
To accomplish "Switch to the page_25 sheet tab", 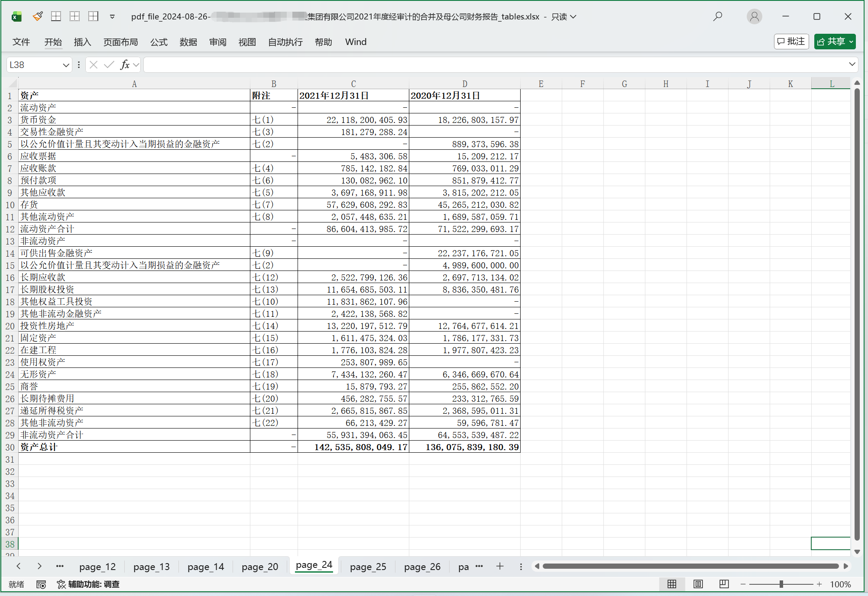I will (x=368, y=567).
